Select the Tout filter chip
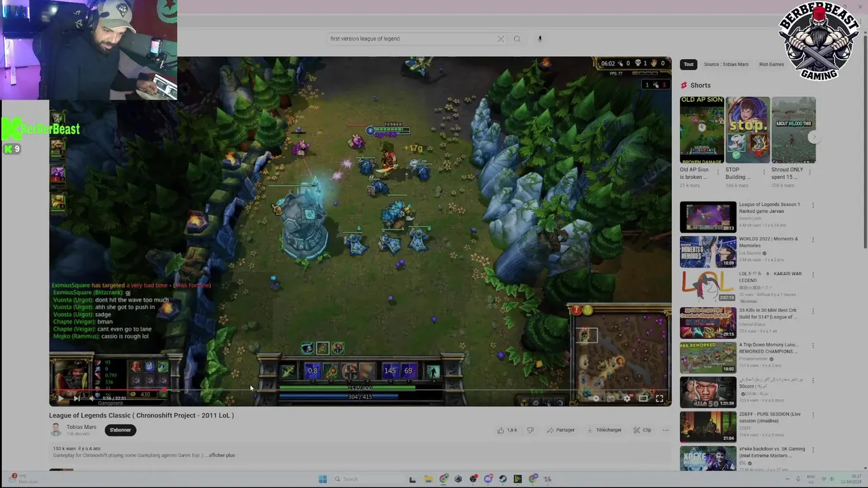This screenshot has width=868, height=488. pos(688,64)
